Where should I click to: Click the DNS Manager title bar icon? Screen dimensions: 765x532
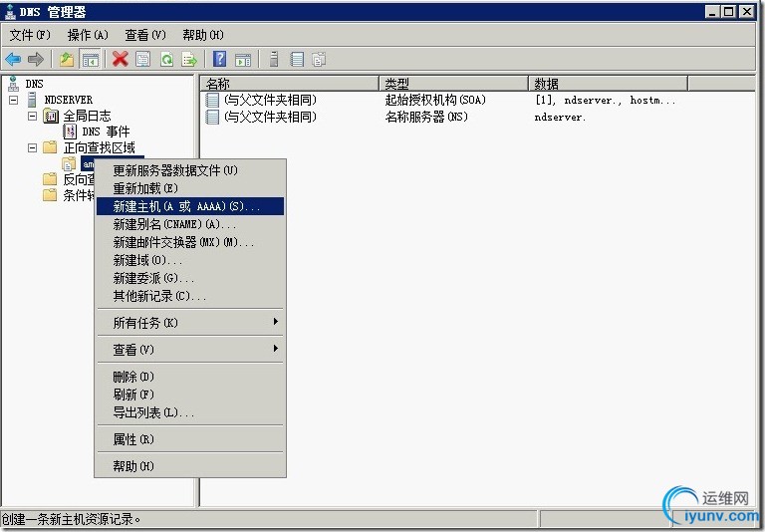click(x=10, y=11)
